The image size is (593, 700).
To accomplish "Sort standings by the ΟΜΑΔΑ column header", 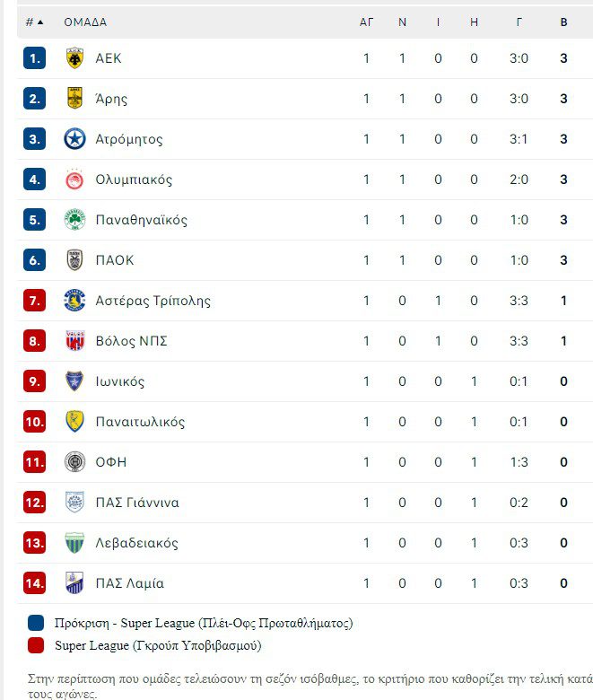I will 85,22.
